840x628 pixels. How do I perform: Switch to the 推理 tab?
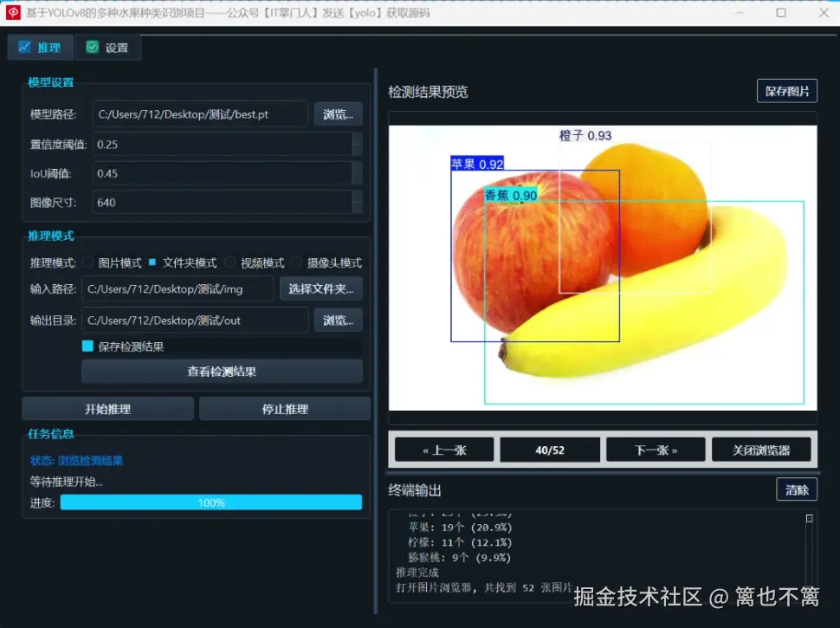point(40,47)
